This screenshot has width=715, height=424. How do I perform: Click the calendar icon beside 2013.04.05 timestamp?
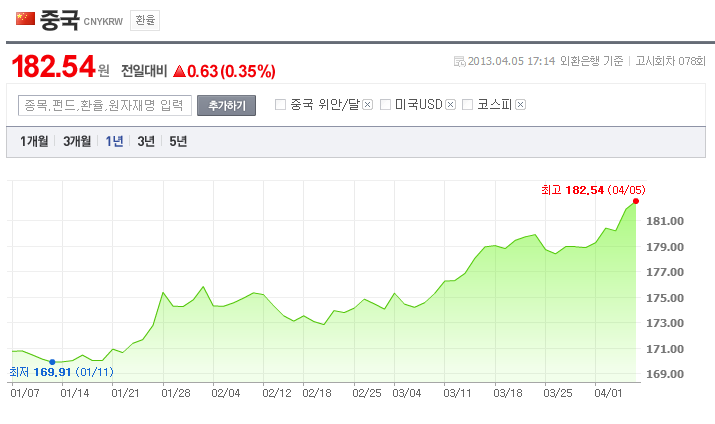pos(460,61)
